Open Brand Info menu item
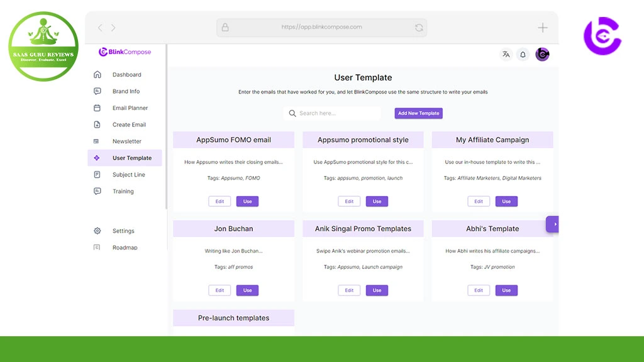Viewport: 644px width, 362px height. (x=126, y=91)
